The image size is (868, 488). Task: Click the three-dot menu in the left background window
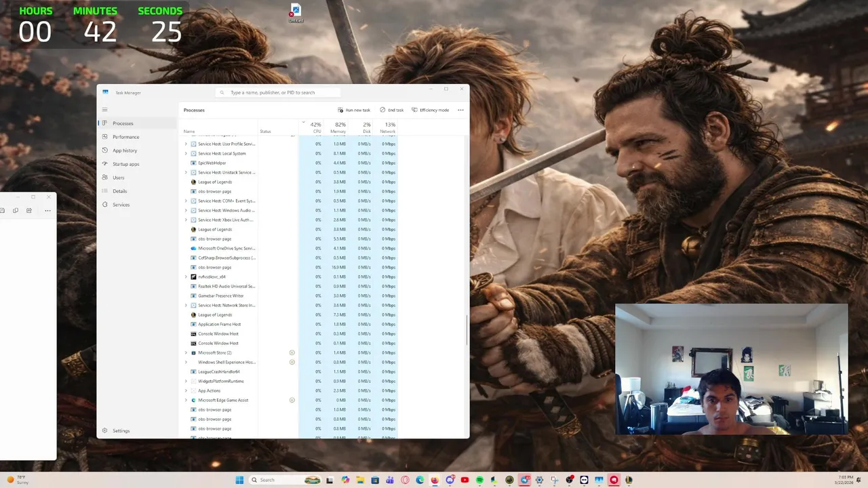[x=47, y=211]
